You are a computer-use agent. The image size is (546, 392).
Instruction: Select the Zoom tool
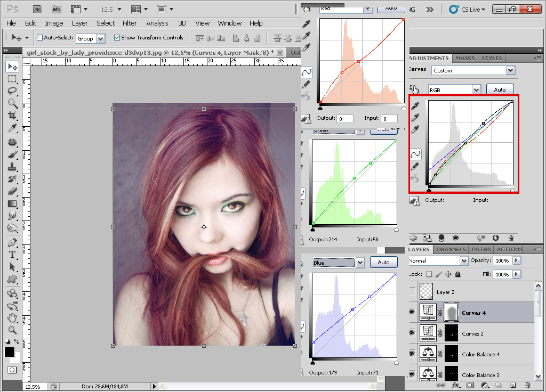pos(13,330)
